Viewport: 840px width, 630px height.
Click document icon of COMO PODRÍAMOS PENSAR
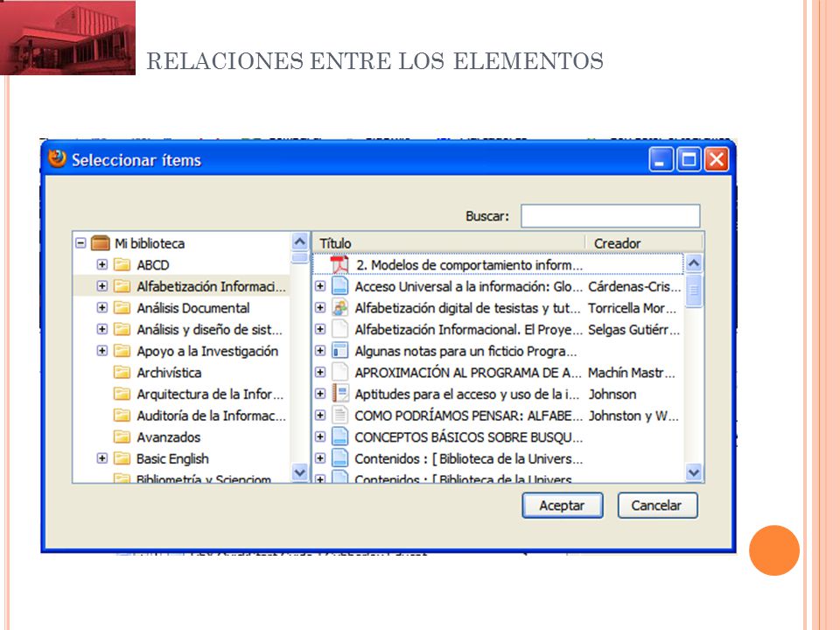tap(340, 415)
